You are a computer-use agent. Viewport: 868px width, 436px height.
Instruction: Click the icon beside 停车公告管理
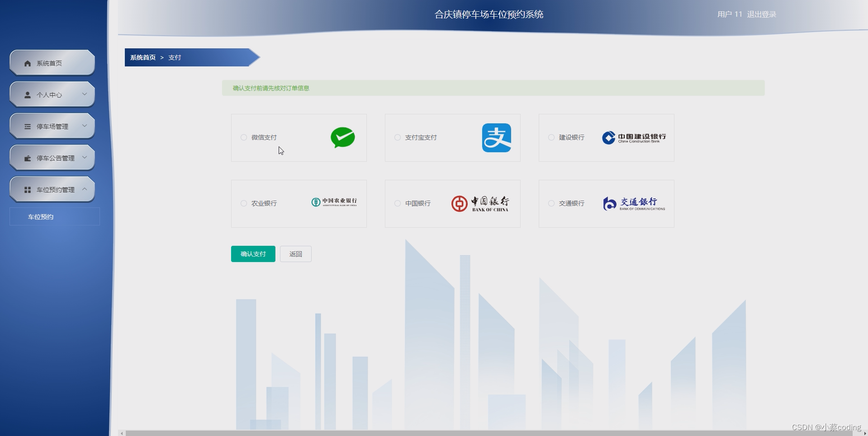pyautogui.click(x=28, y=158)
